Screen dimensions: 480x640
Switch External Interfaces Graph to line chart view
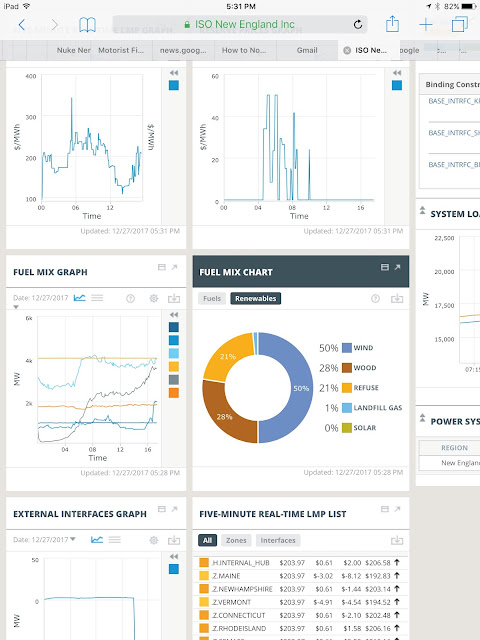97,540
